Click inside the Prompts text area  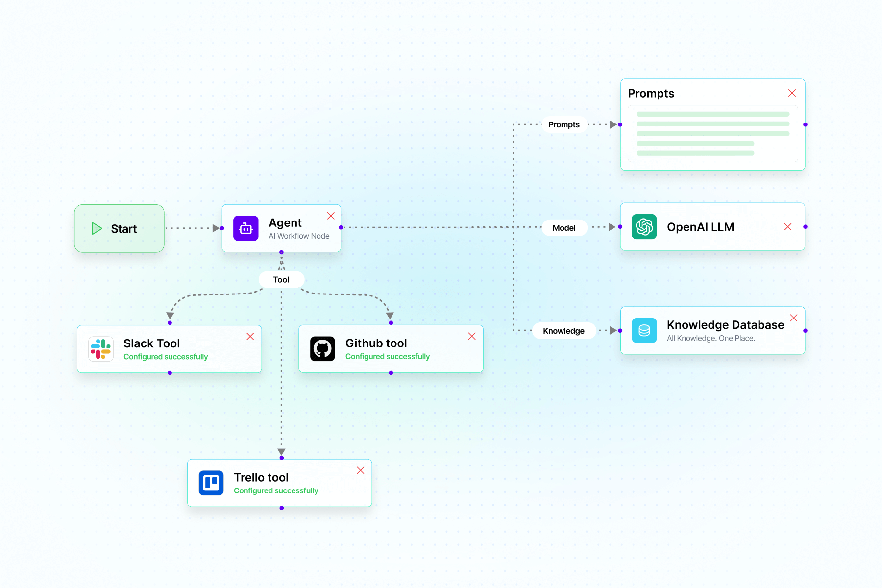pos(712,133)
